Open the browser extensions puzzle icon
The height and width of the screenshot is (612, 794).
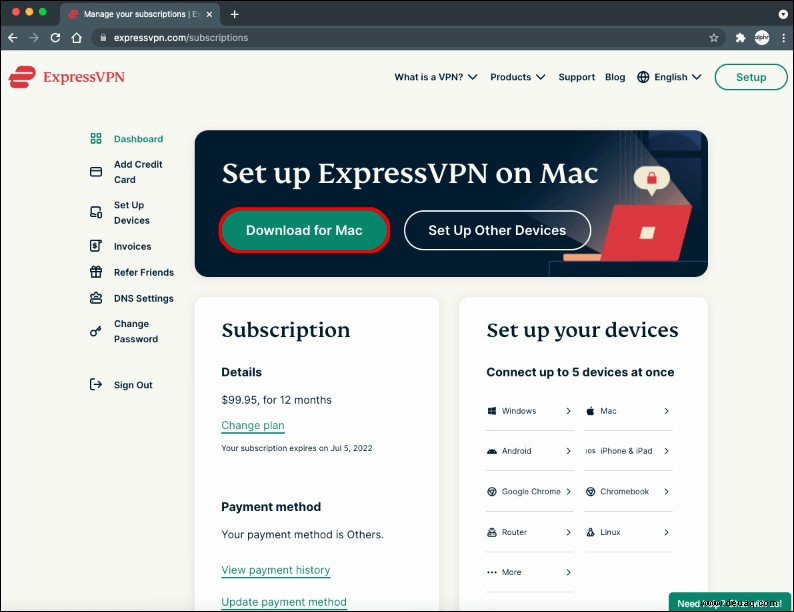(x=740, y=37)
